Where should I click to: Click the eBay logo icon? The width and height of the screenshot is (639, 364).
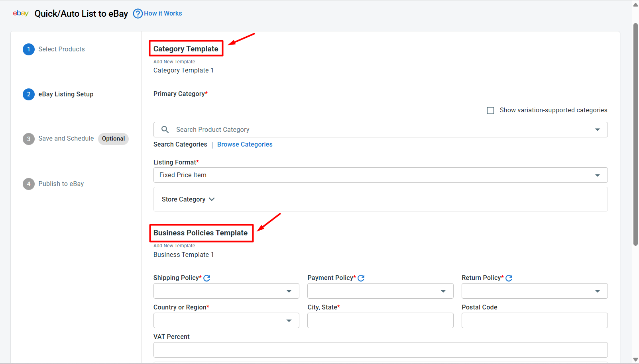click(x=21, y=14)
